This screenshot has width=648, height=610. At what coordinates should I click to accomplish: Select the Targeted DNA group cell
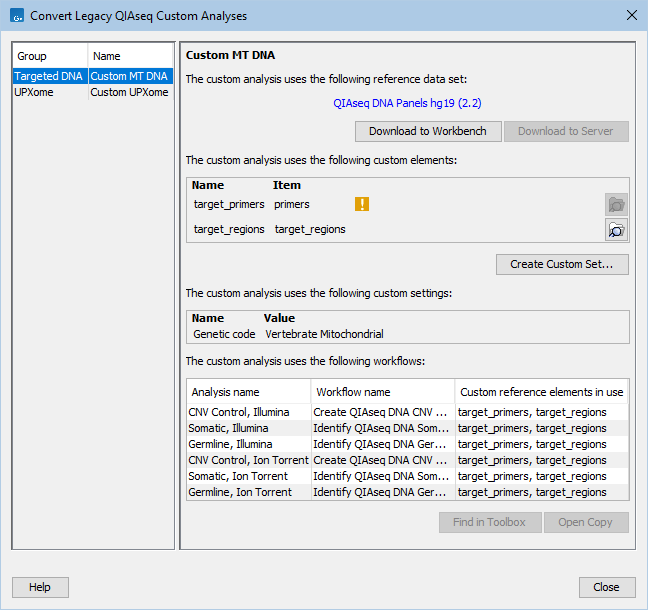click(x=50, y=76)
